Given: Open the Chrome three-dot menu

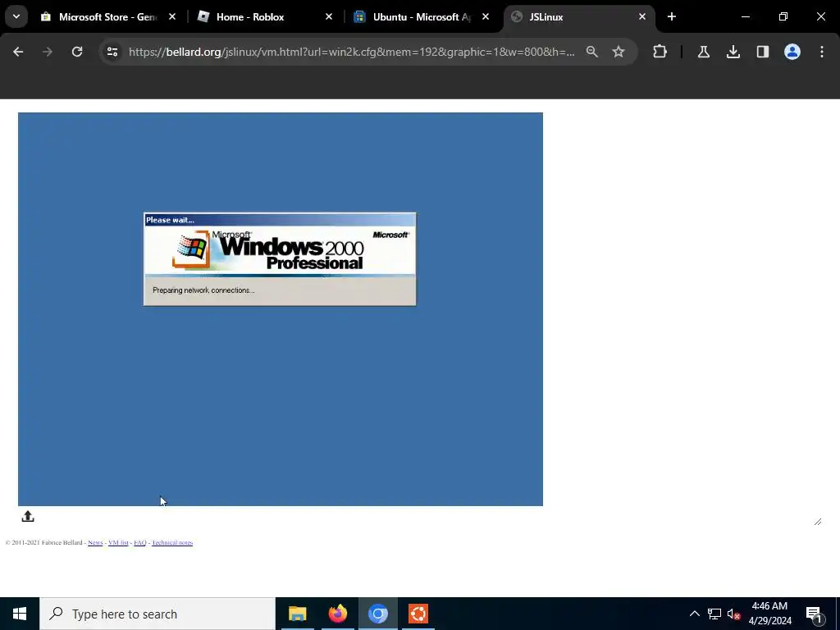Looking at the screenshot, I should click(822, 52).
